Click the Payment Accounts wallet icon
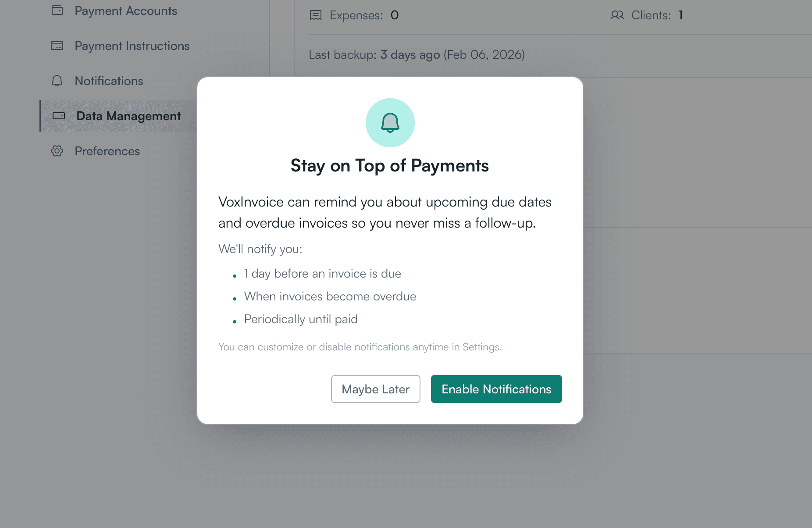Viewport: 812px width, 528px height. pos(57,10)
